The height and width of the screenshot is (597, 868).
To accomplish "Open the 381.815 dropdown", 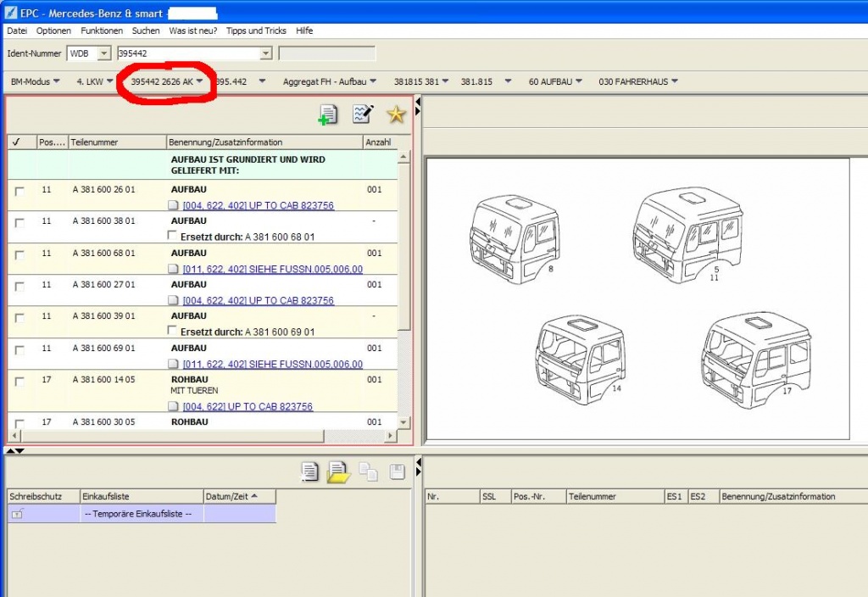I will pos(486,82).
